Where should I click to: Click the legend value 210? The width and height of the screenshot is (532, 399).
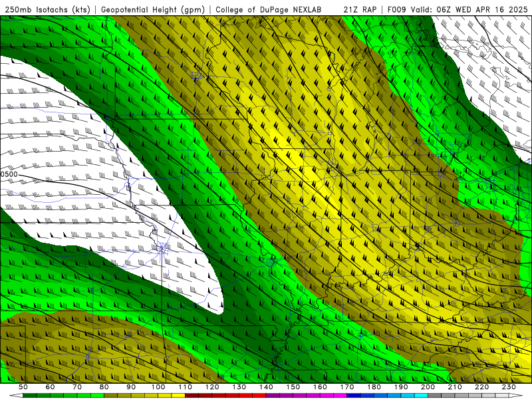click(x=455, y=387)
